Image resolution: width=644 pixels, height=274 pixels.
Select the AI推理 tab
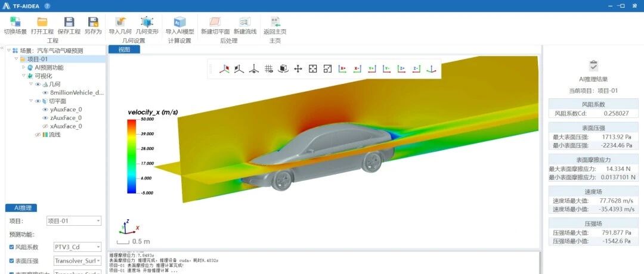tap(21, 208)
